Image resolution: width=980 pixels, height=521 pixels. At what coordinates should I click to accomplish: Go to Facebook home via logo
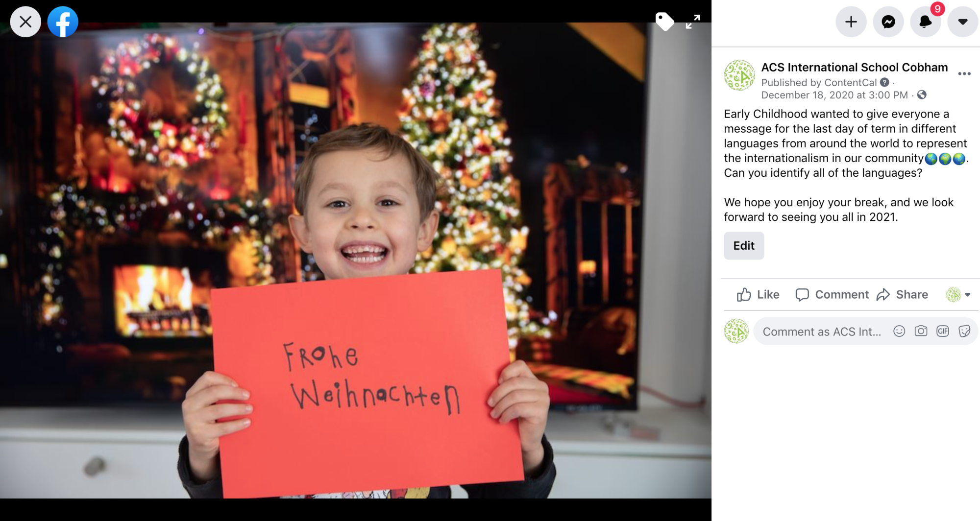click(x=63, y=22)
